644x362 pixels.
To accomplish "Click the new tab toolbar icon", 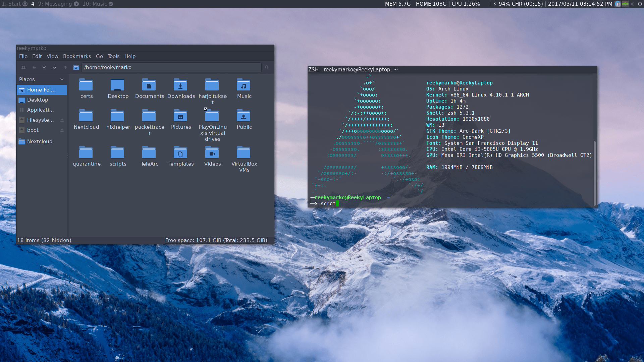I will click(x=23, y=67).
